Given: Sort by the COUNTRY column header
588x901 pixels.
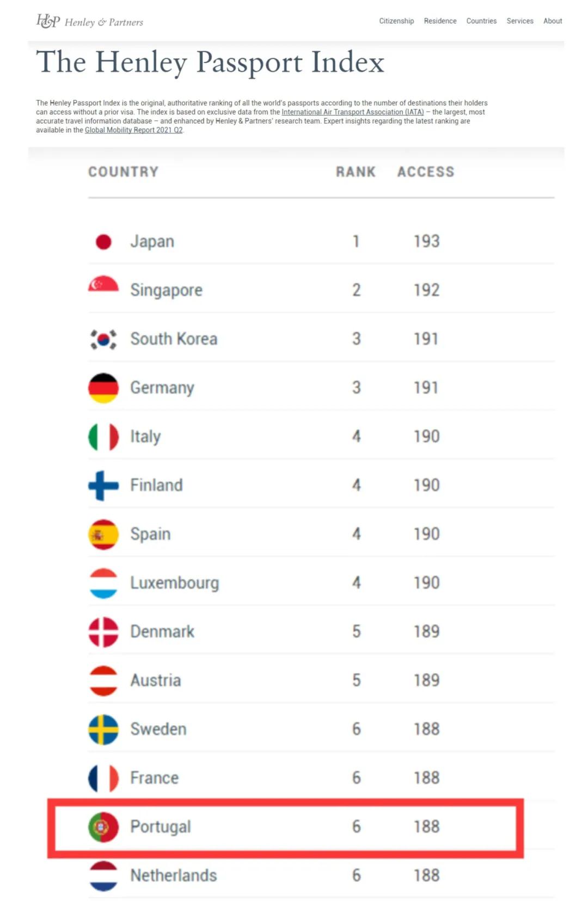Looking at the screenshot, I should (x=123, y=172).
